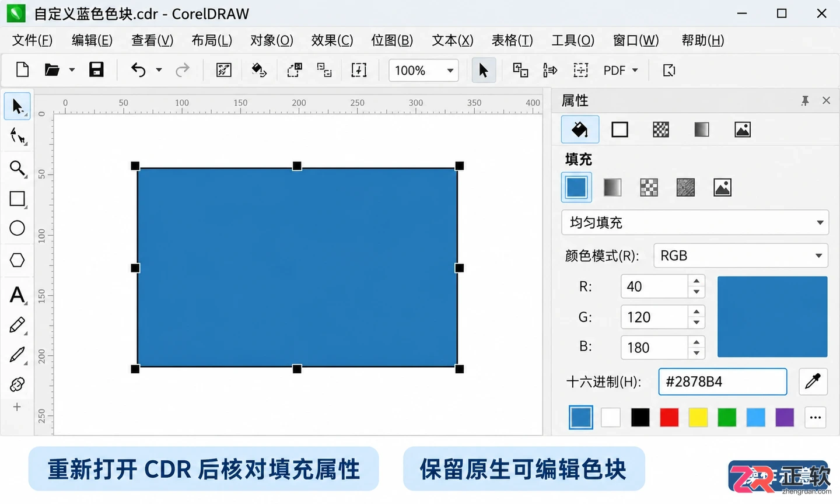
Task: Save the document with the disk icon
Action: coord(96,70)
